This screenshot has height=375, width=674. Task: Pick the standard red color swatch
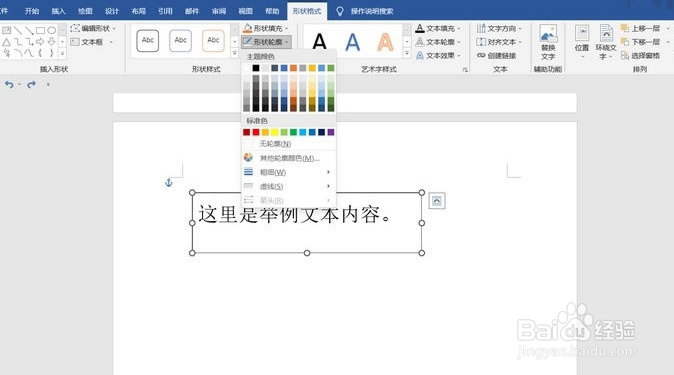[256, 132]
